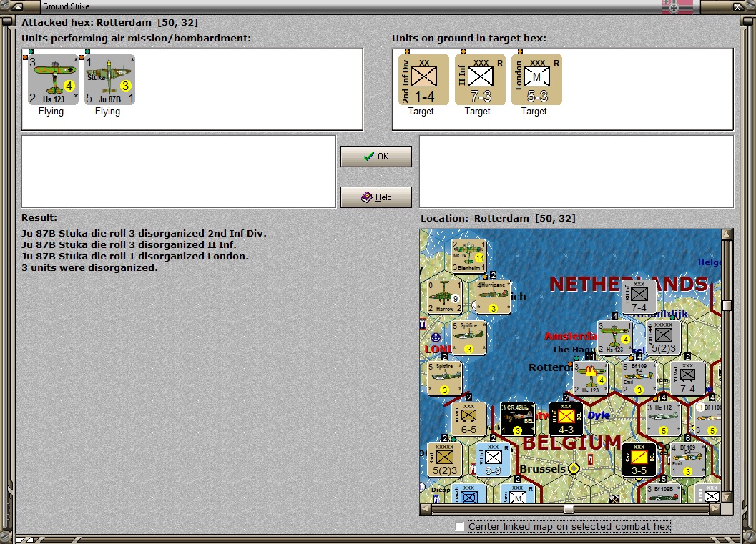Viewport: 756px width, 544px height.
Task: Click the map scroll up arrow
Action: pyautogui.click(x=727, y=234)
